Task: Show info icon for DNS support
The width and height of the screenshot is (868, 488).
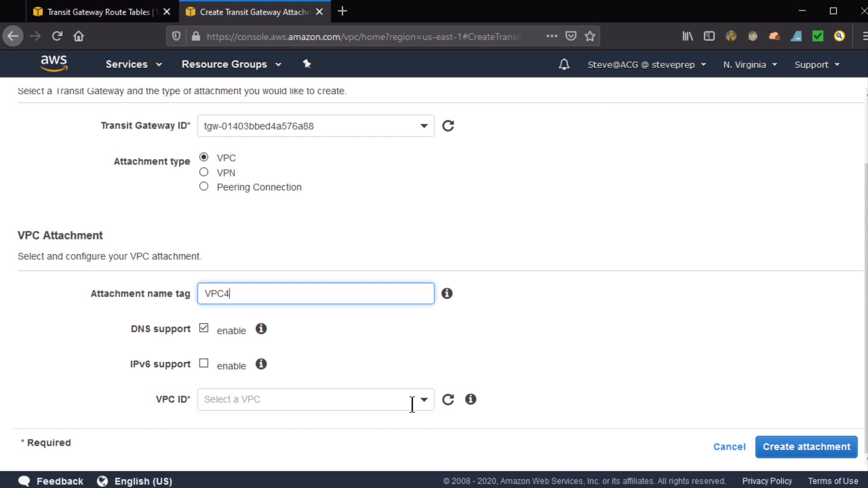Action: pyautogui.click(x=261, y=328)
